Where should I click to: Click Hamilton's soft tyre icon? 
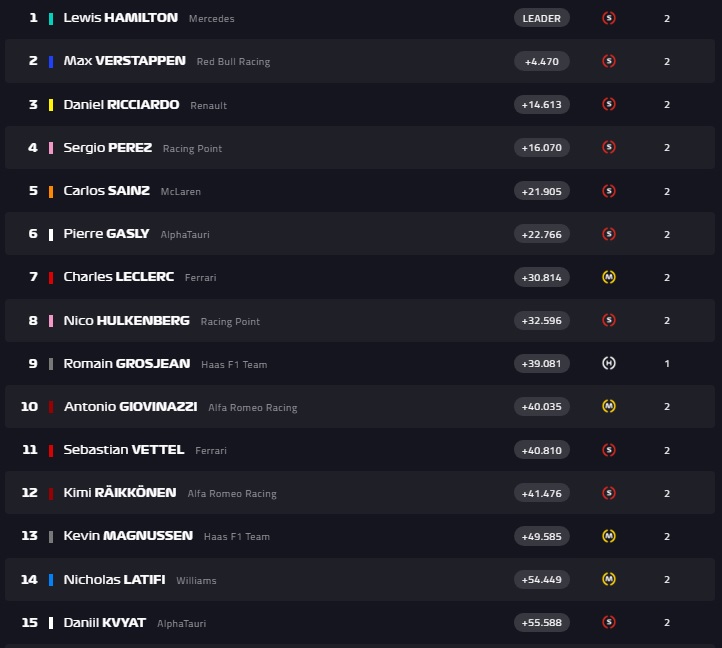(x=608, y=18)
